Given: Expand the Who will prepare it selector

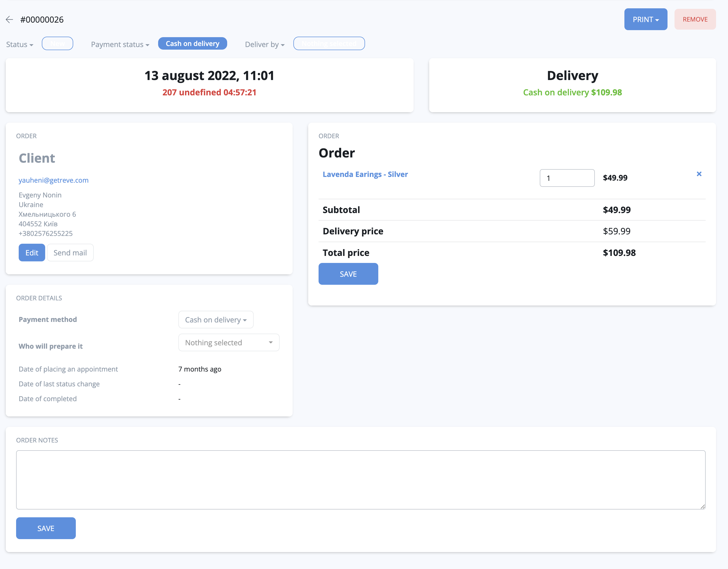Looking at the screenshot, I should click(229, 342).
